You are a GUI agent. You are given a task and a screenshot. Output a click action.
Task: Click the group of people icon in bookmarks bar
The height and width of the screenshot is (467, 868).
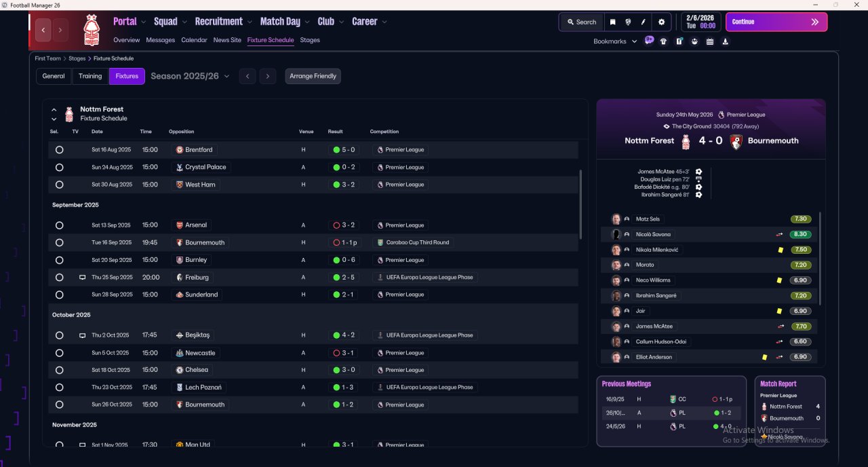coord(694,41)
